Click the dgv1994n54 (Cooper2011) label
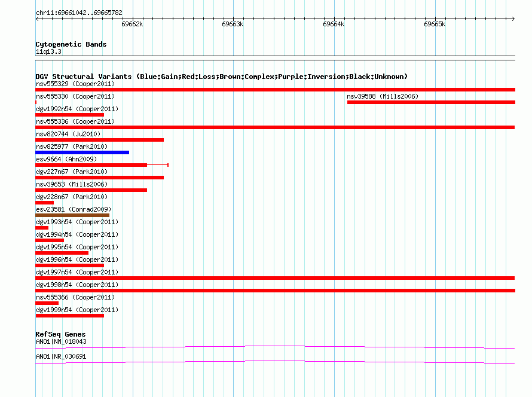This screenshot has height=397, width=532. [77, 234]
